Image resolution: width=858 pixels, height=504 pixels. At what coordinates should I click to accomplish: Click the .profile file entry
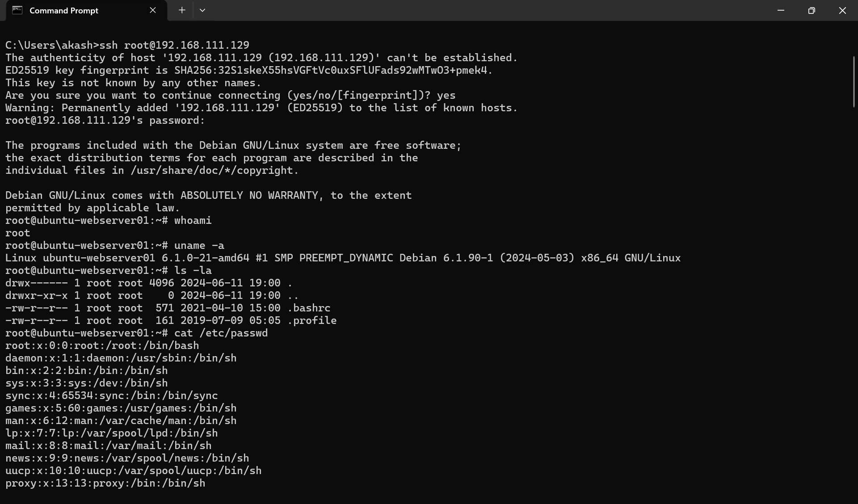(171, 320)
